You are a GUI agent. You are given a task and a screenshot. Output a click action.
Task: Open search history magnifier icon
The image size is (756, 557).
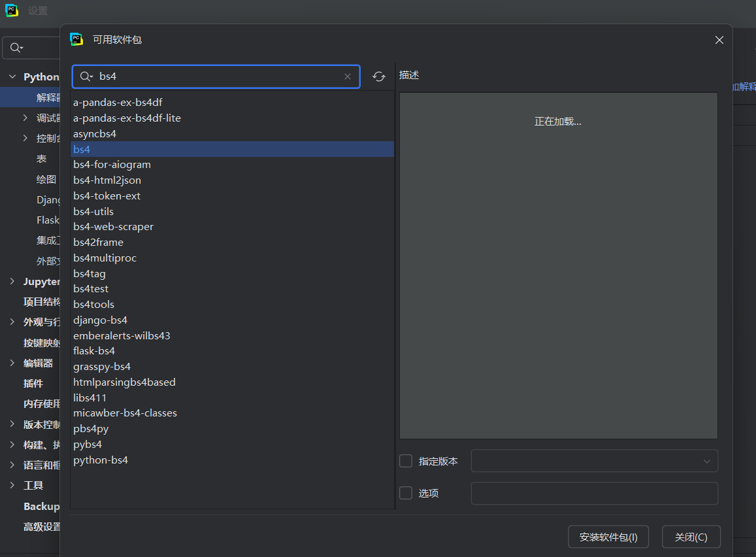tap(86, 76)
